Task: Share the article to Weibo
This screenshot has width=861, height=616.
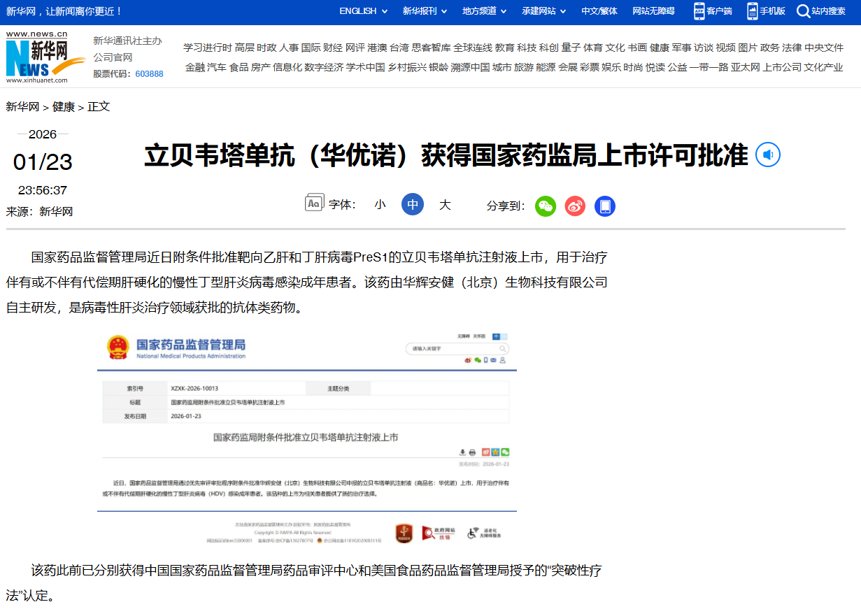Action: click(x=574, y=206)
